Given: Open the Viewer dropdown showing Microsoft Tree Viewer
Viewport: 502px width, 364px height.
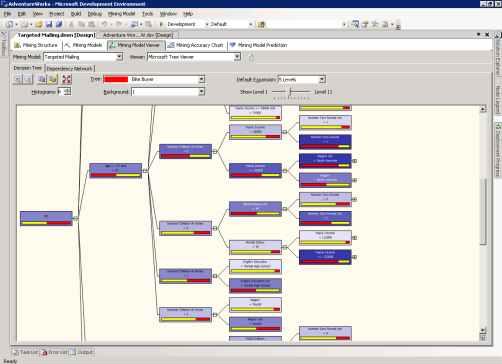Looking at the screenshot, I should click(x=237, y=57).
